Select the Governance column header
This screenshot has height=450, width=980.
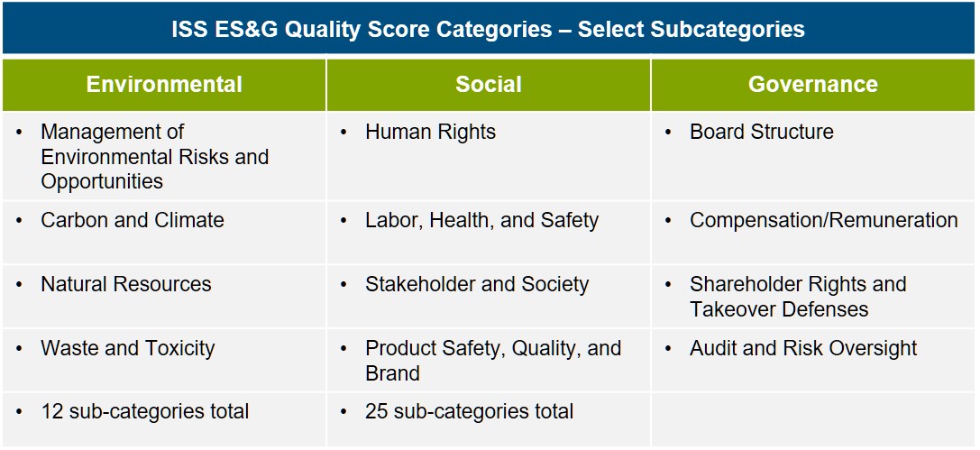coord(812,85)
